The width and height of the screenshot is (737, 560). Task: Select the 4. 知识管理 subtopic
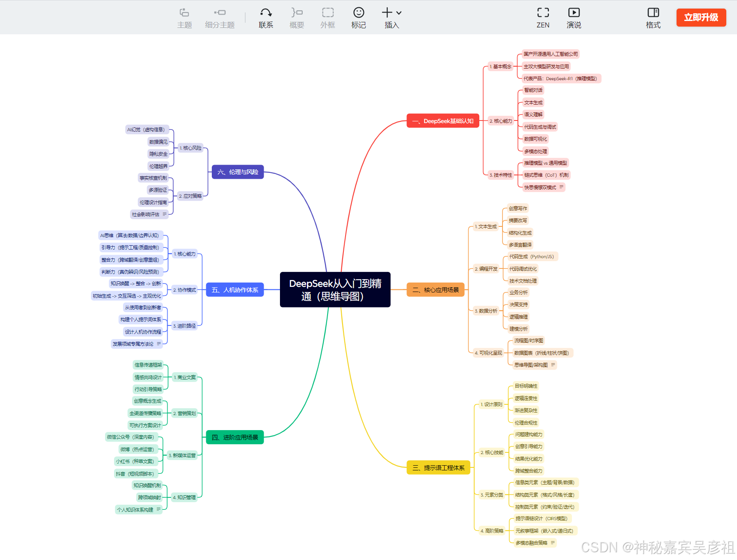click(x=184, y=497)
